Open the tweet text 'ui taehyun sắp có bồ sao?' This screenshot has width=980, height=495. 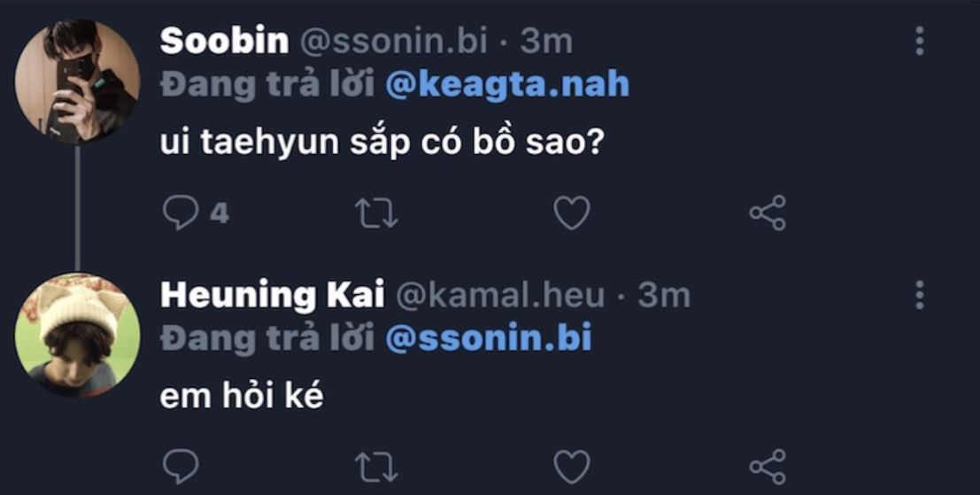pyautogui.click(x=381, y=143)
